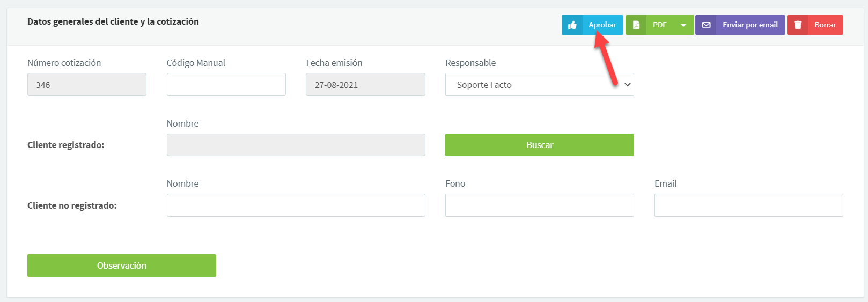This screenshot has width=868, height=302.
Task: Open the Observación button
Action: tap(122, 266)
